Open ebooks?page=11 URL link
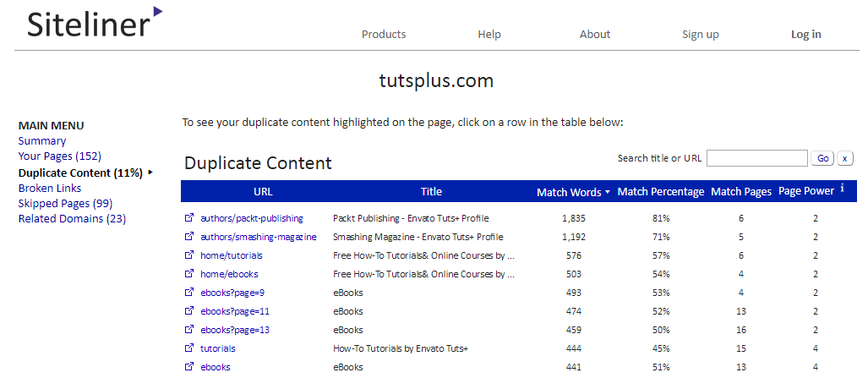 coord(235,311)
